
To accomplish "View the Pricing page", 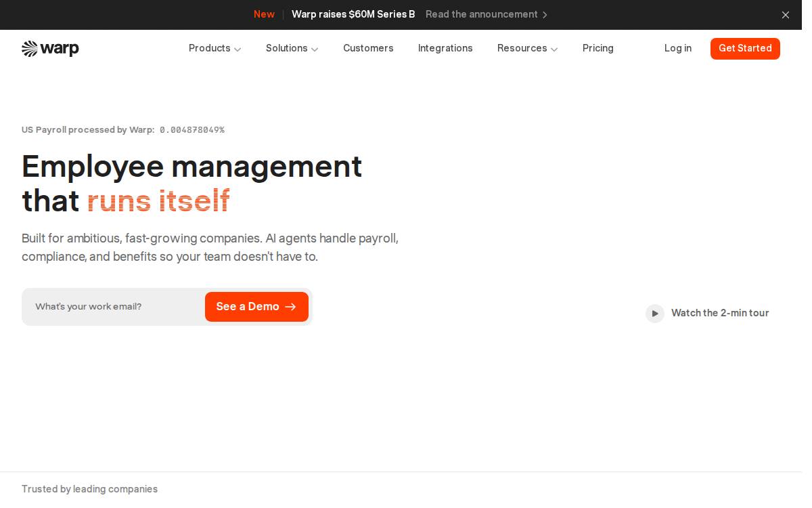I will point(598,49).
